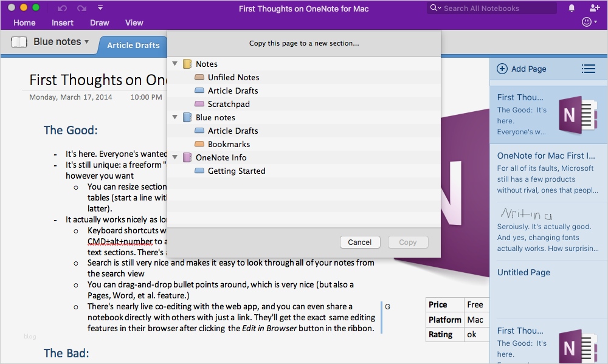Image resolution: width=608 pixels, height=364 pixels.
Task: Click the Bookmarks section folder icon
Action: [199, 144]
